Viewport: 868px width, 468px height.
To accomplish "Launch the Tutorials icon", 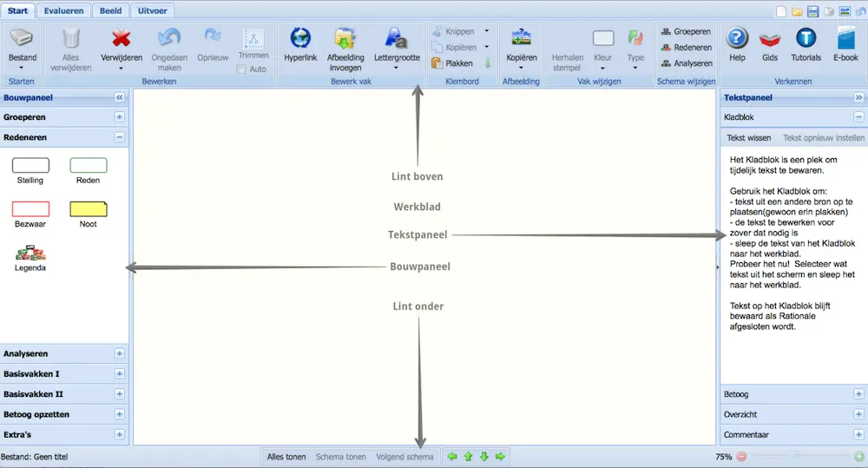I will point(806,39).
